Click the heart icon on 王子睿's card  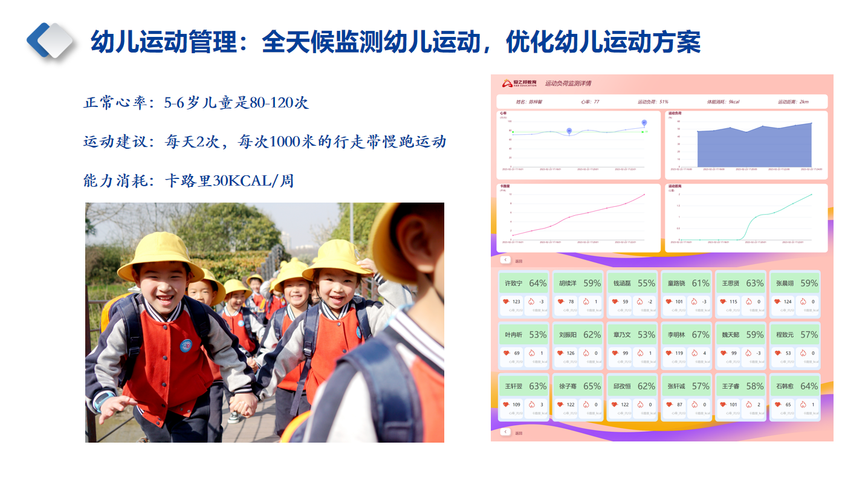tap(724, 405)
